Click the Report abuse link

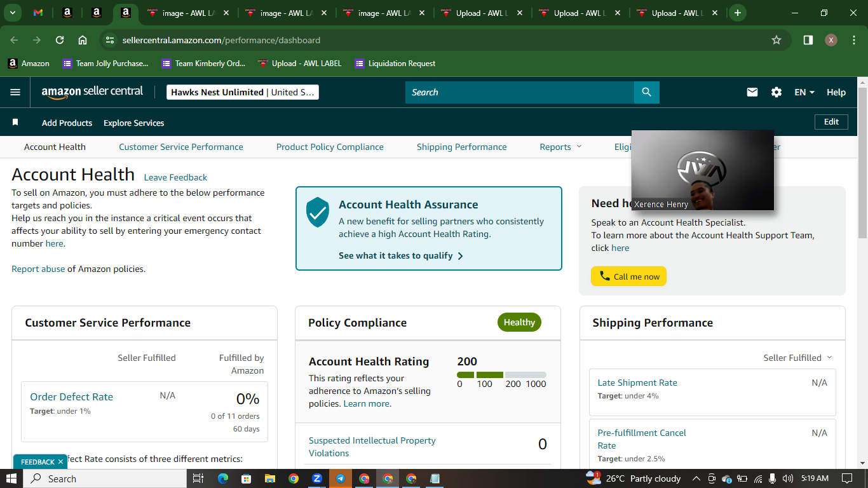38,269
